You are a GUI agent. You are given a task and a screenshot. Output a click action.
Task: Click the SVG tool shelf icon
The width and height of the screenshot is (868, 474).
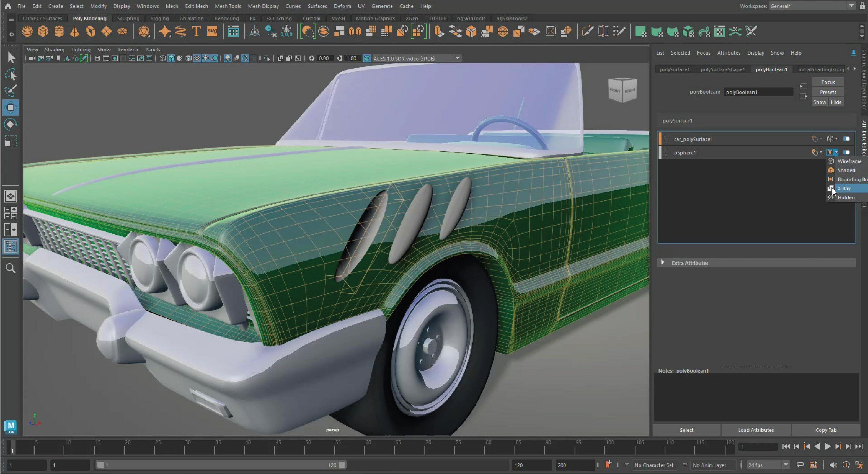(x=212, y=31)
